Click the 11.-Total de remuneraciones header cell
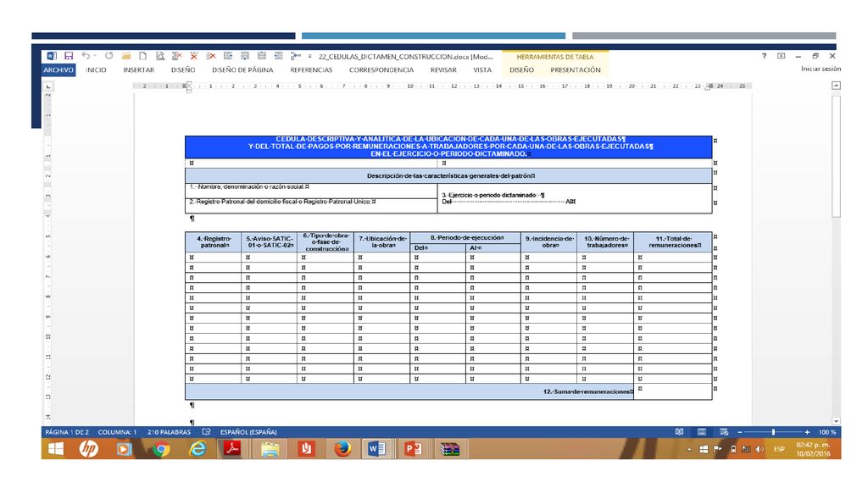The image size is (868, 488). click(673, 241)
